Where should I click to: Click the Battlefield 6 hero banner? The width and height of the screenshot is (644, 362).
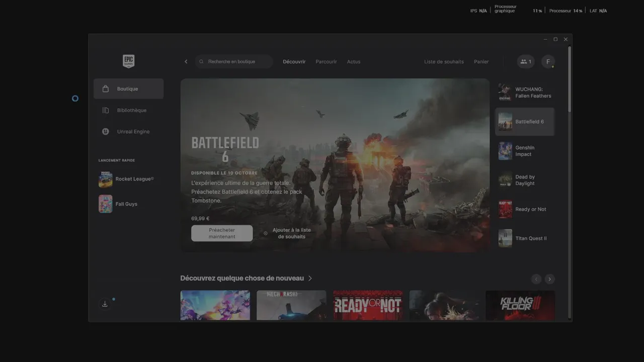(335, 165)
